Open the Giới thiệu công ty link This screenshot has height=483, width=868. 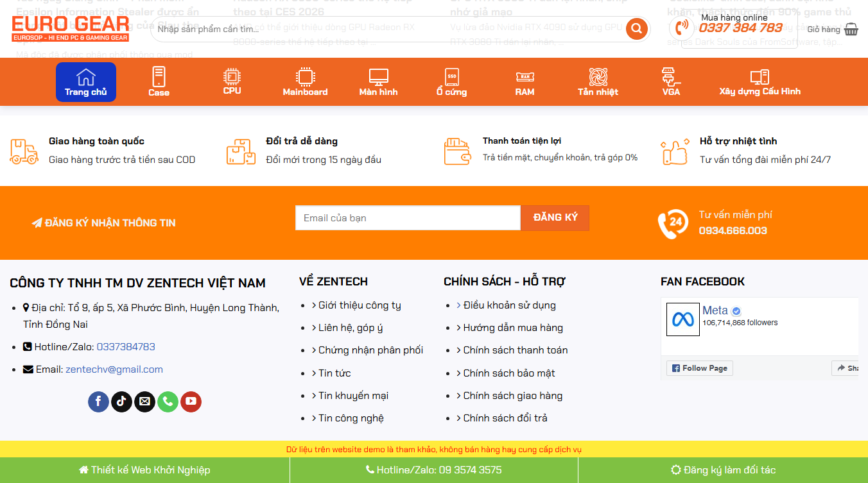[x=359, y=305]
